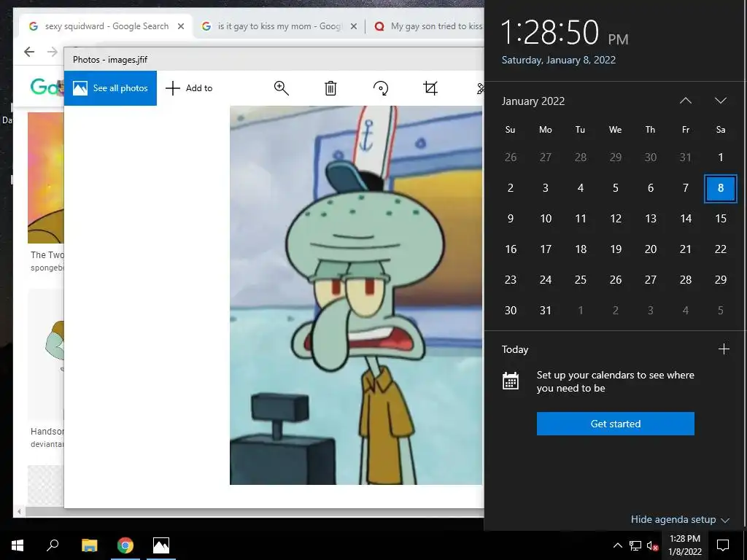This screenshot has width=747, height=560.
Task: Select January 24 in the calendar
Action: [x=546, y=279]
